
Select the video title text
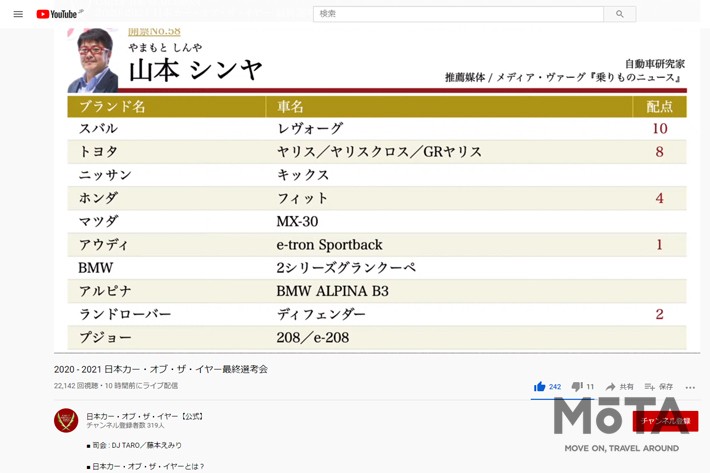[161, 369]
